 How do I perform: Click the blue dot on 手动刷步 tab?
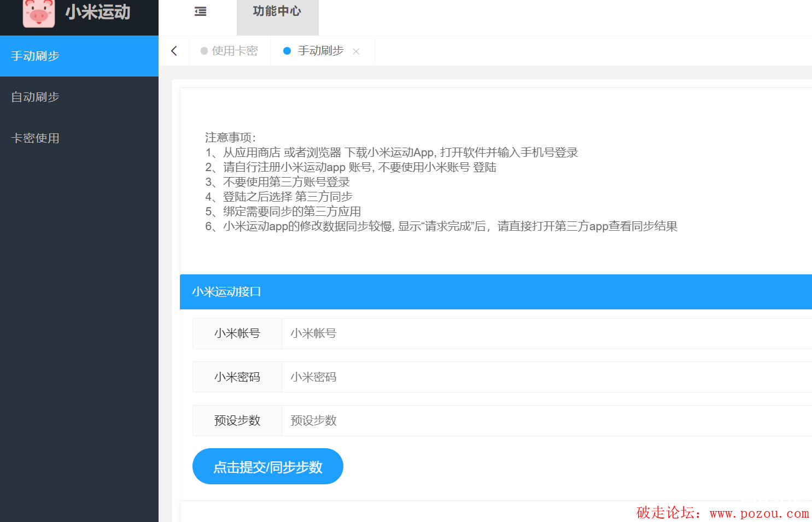(287, 51)
